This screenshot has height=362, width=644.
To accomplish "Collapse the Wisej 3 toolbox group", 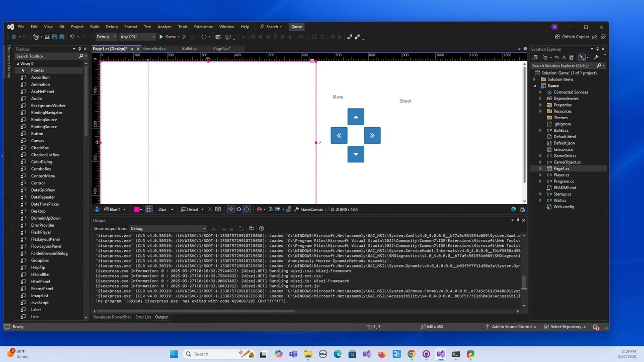I will (x=18, y=63).
